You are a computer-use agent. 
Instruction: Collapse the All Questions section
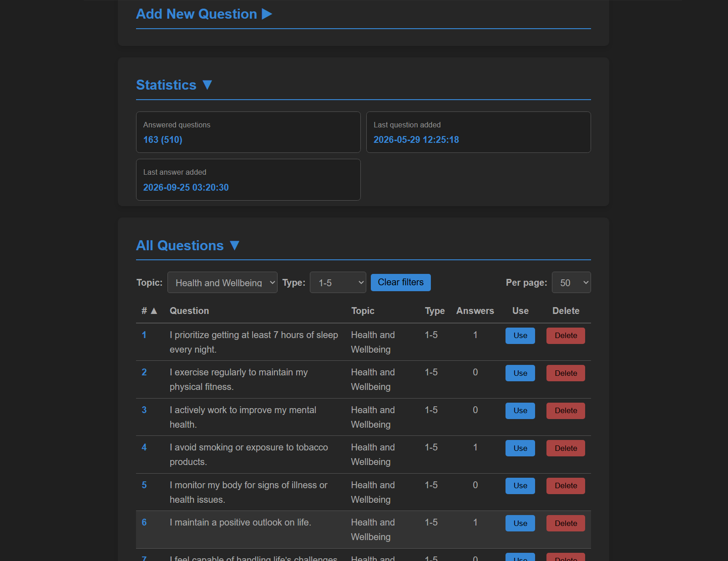pos(187,246)
